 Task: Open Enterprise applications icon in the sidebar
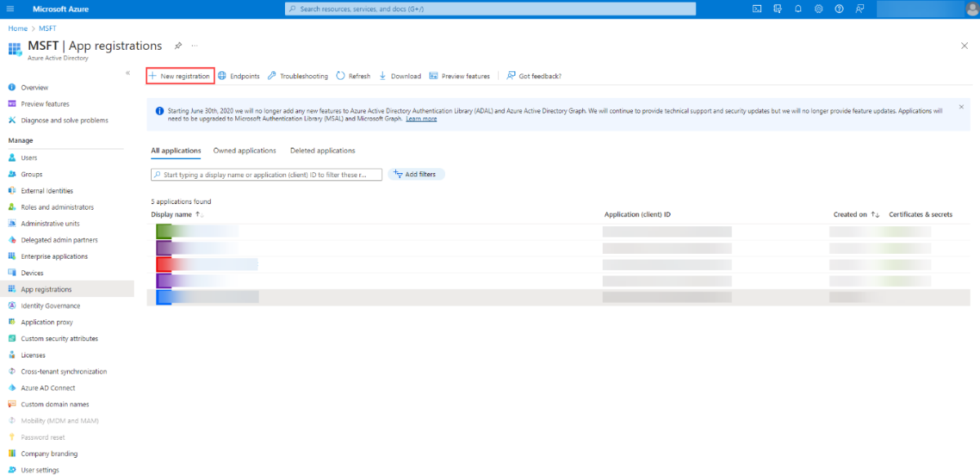tap(12, 256)
